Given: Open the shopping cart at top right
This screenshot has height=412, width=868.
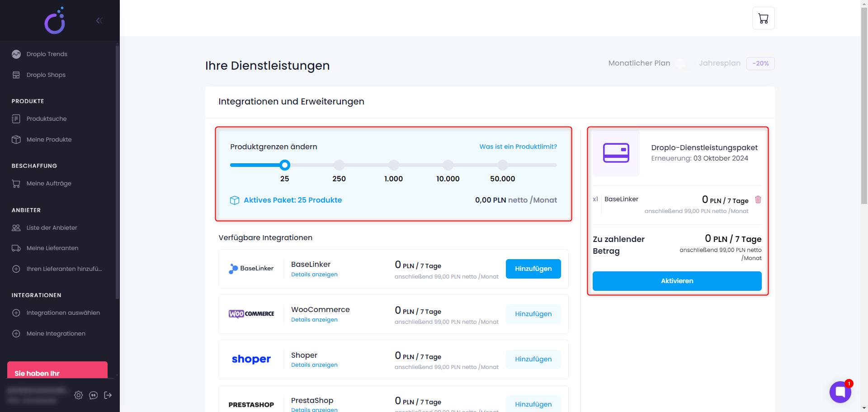Looking at the screenshot, I should click(x=763, y=19).
